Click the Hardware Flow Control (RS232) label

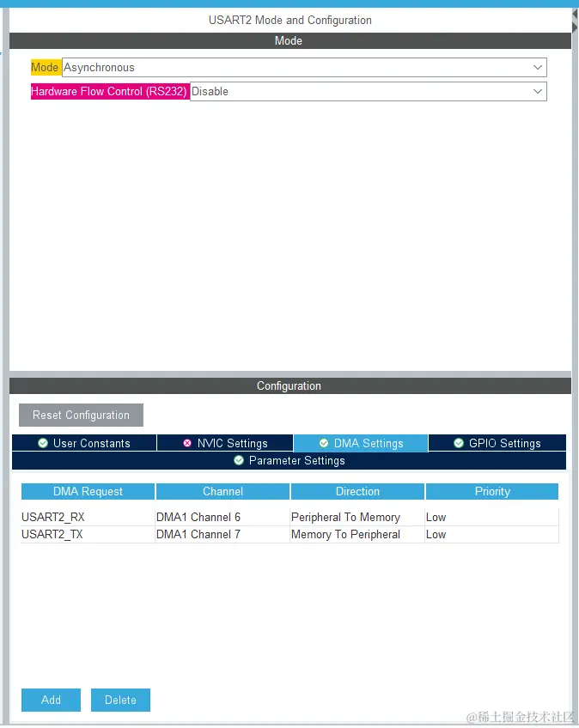(x=110, y=92)
